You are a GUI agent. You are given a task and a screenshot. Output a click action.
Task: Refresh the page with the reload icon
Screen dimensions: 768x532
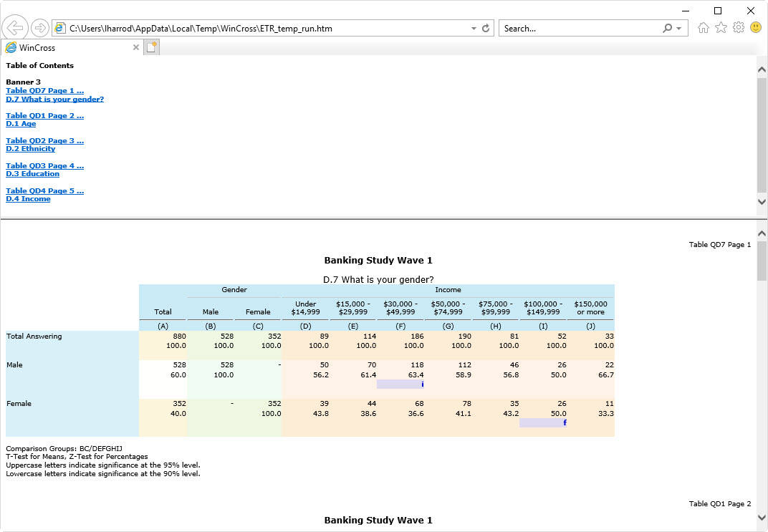[486, 29]
